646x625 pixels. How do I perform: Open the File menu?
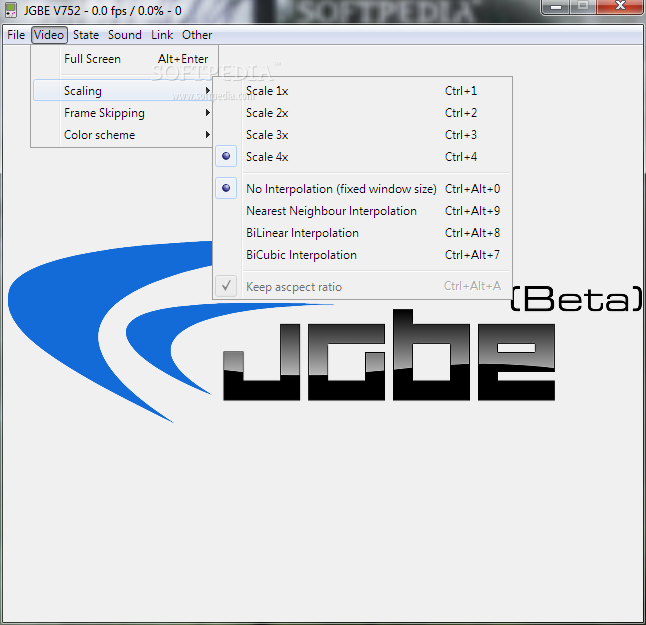click(16, 35)
